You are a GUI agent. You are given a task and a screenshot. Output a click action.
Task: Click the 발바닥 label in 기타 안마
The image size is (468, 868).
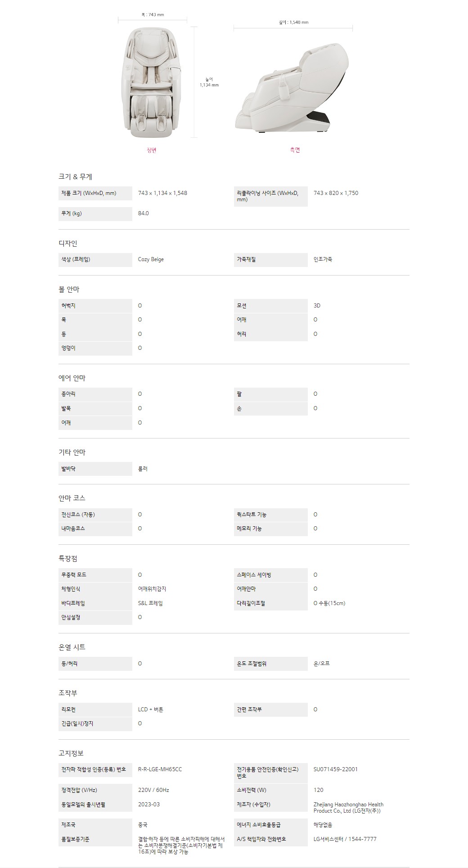(68, 469)
